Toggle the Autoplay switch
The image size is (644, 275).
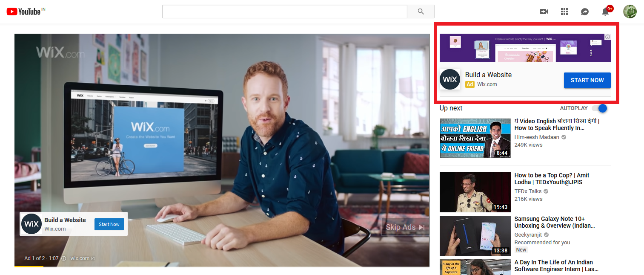(599, 108)
